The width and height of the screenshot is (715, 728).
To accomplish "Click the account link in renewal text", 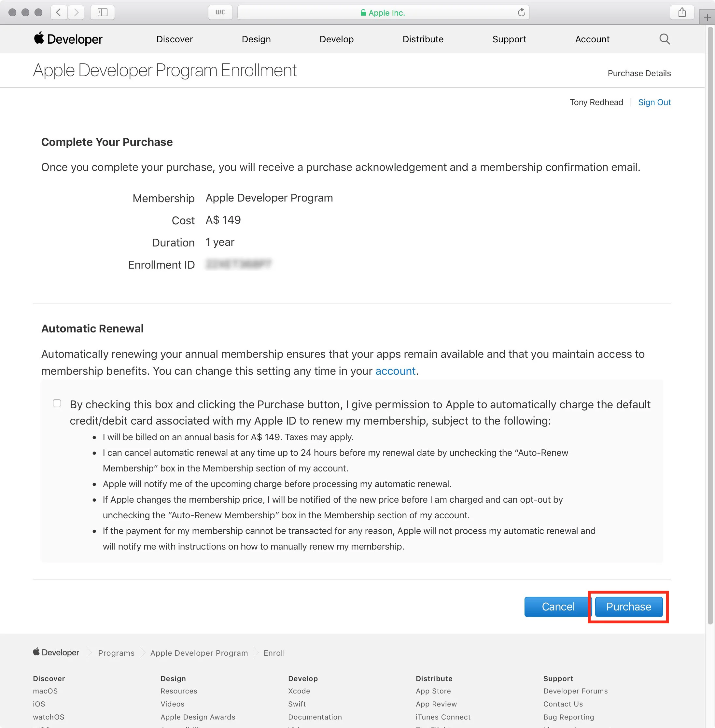I will click(395, 371).
